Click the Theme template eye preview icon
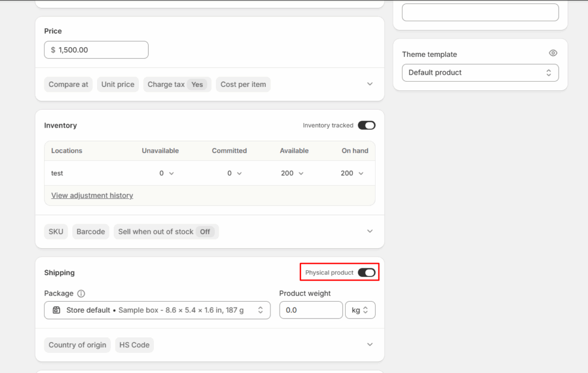The image size is (588, 373). point(553,53)
